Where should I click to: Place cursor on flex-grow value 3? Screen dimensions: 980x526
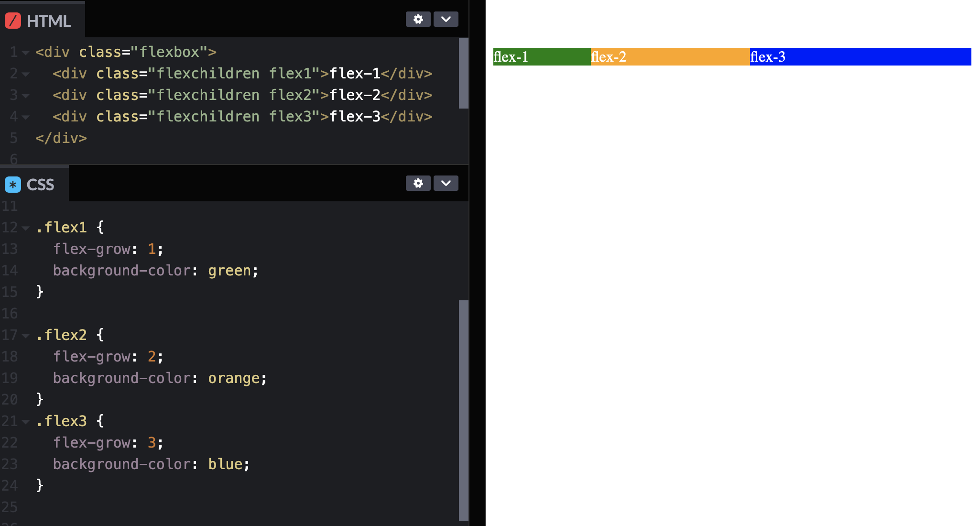[x=152, y=443]
